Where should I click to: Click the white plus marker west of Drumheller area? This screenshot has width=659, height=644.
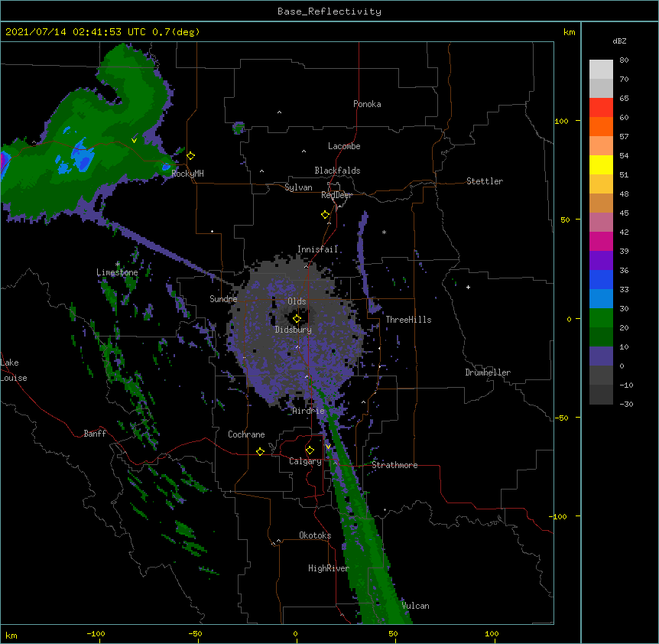tap(468, 287)
